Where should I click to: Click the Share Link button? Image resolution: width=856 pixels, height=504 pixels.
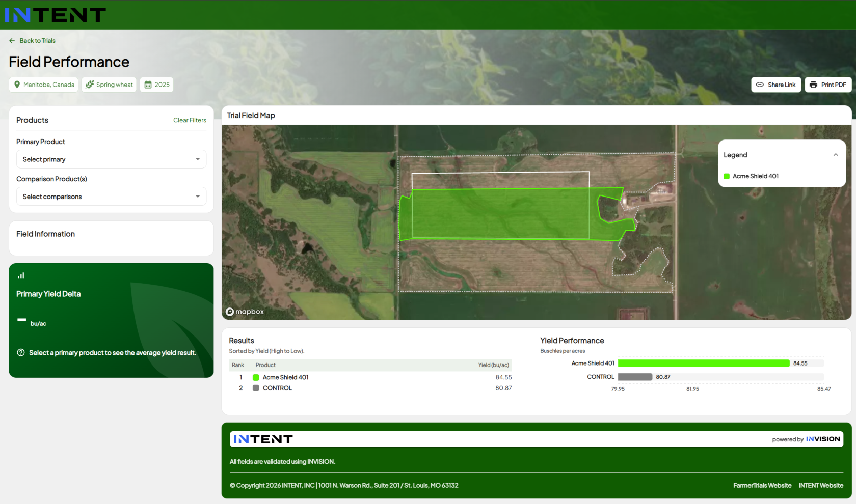pos(776,85)
